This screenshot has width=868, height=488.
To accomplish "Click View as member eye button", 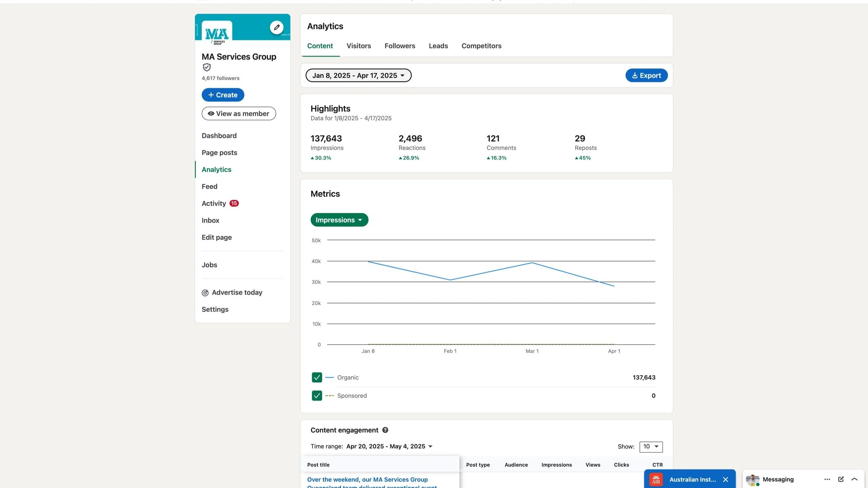I will 239,113.
